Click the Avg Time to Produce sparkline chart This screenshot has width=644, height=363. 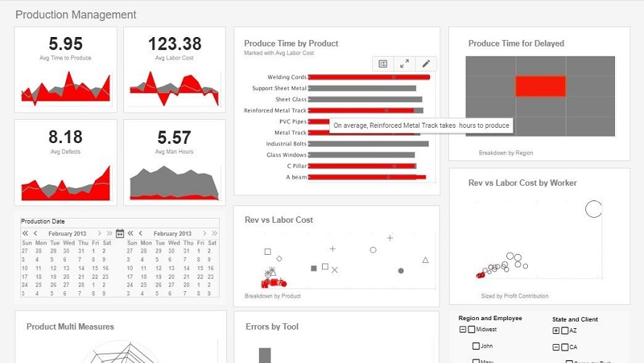(x=66, y=88)
